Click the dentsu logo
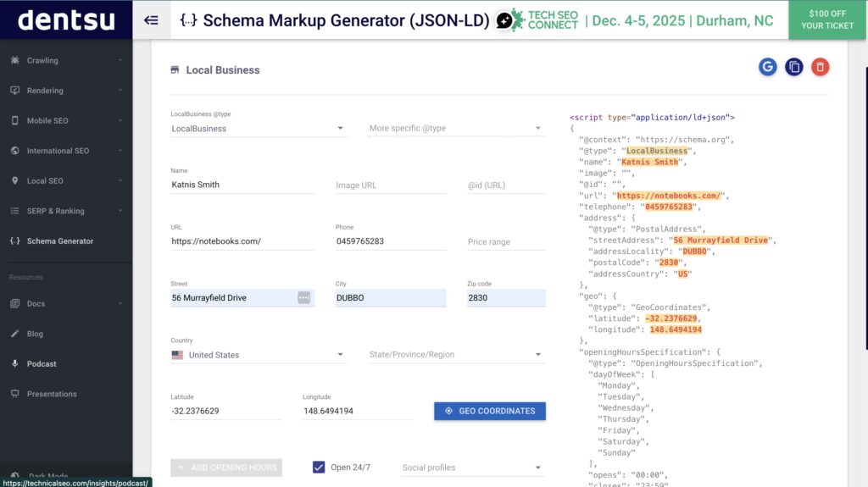 [x=66, y=20]
